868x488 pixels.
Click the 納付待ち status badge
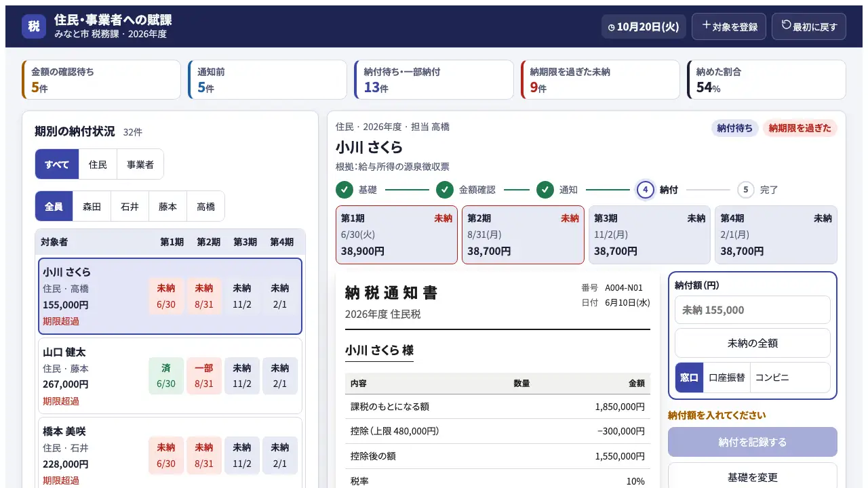click(x=735, y=128)
